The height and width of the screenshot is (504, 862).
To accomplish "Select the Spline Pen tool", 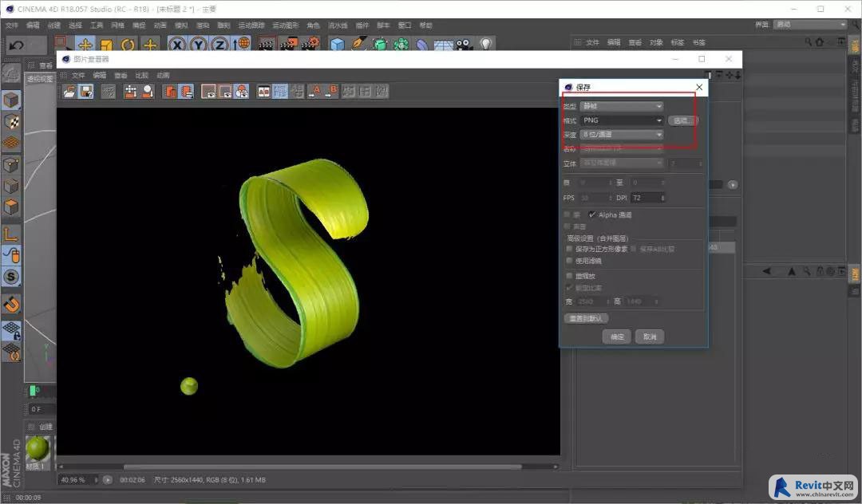I will point(359,45).
